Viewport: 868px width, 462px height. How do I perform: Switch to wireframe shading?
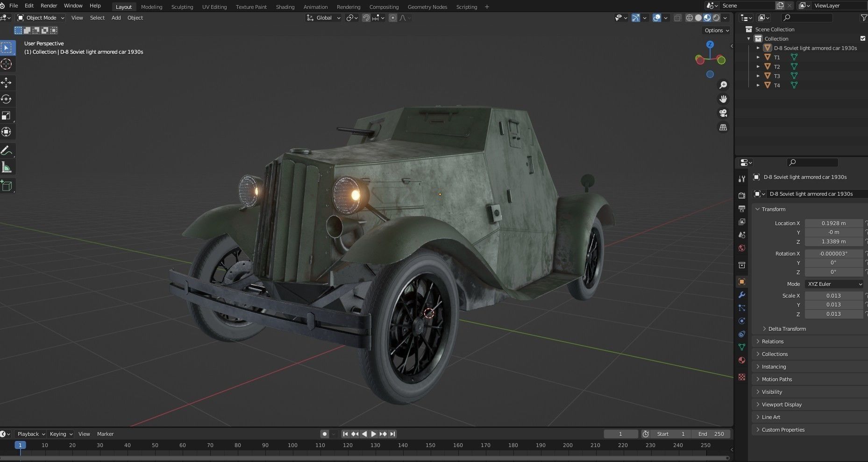690,18
